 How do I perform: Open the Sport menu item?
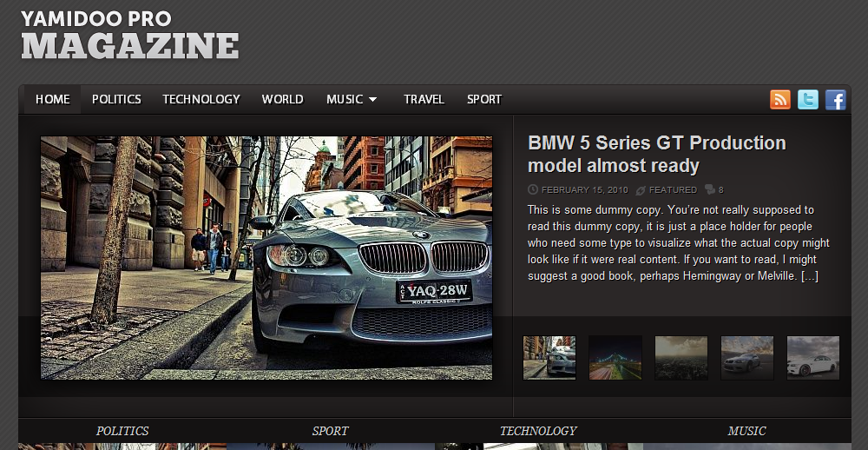[x=483, y=99]
